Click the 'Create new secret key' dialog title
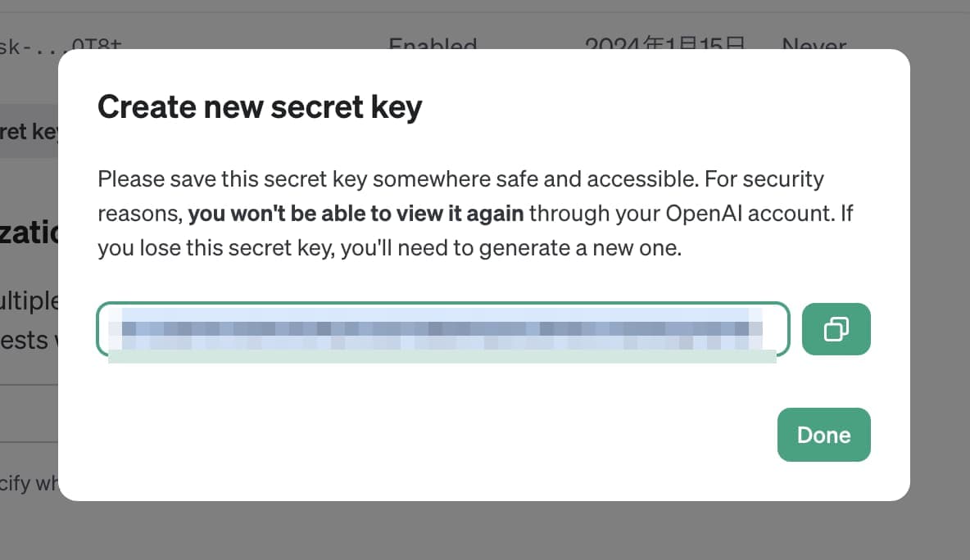This screenshot has width=970, height=560. tap(260, 107)
